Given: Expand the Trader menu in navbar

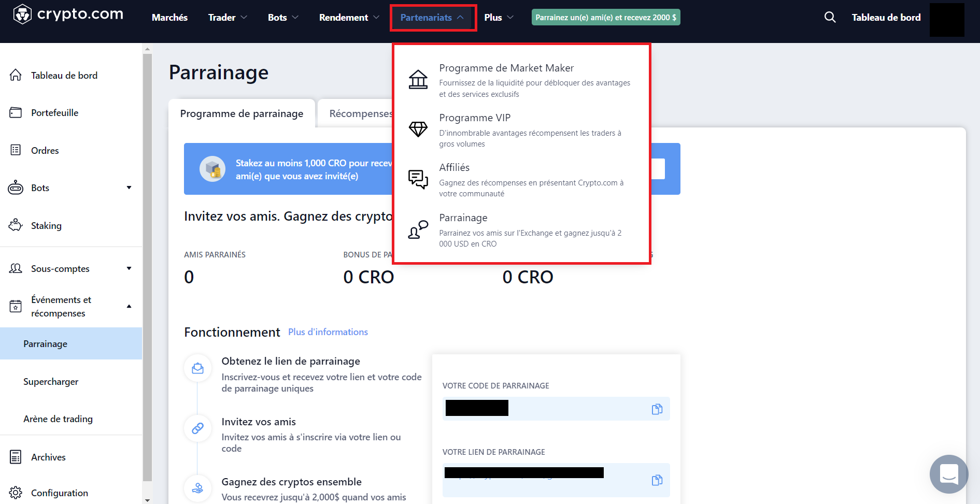Looking at the screenshot, I should [x=228, y=17].
